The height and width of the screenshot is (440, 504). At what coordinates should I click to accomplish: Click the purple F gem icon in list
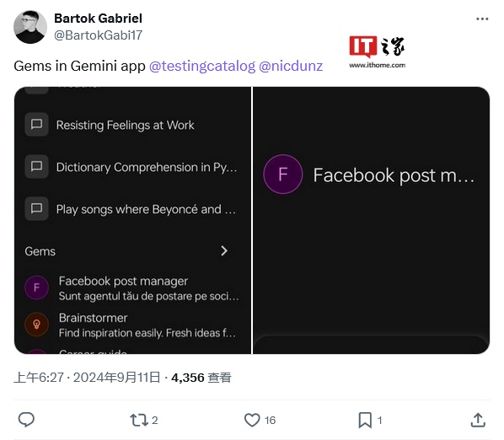tap(36, 287)
